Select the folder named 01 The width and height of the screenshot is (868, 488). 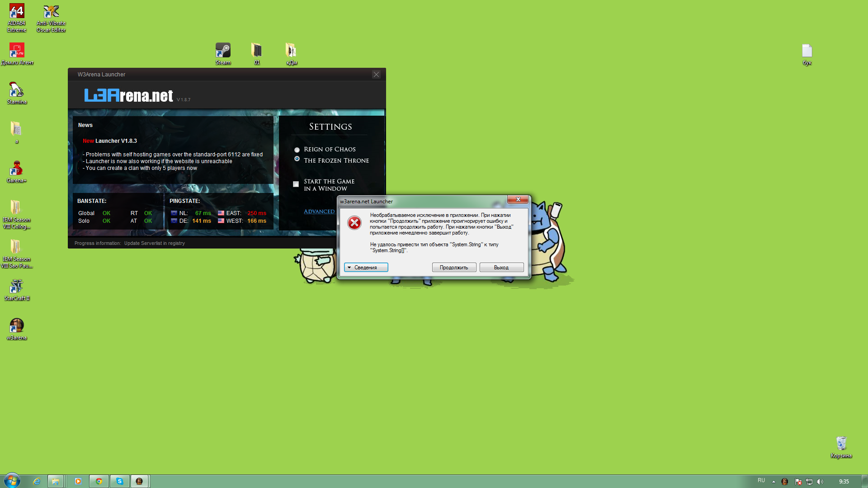click(257, 53)
